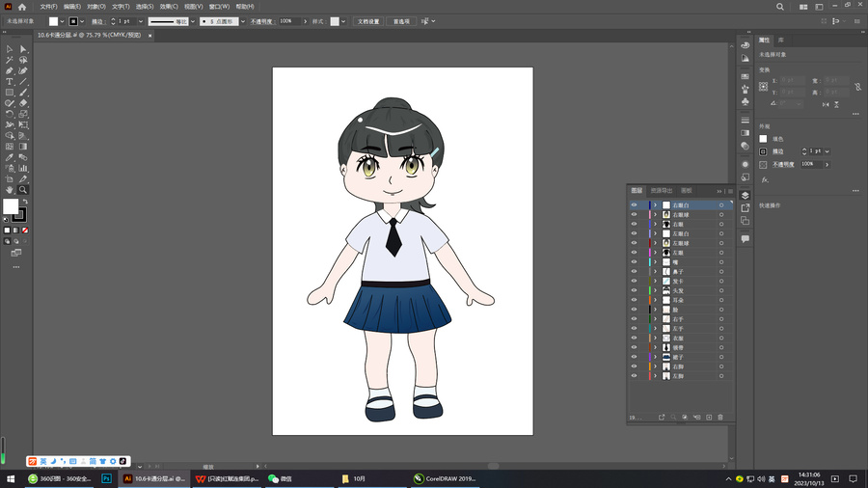Select the Rectangle tool
This screenshot has width=868, height=488.
[10, 93]
